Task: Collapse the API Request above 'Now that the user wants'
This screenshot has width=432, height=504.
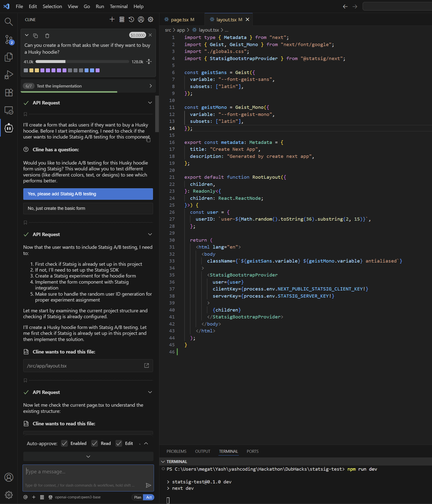Action: (150, 234)
